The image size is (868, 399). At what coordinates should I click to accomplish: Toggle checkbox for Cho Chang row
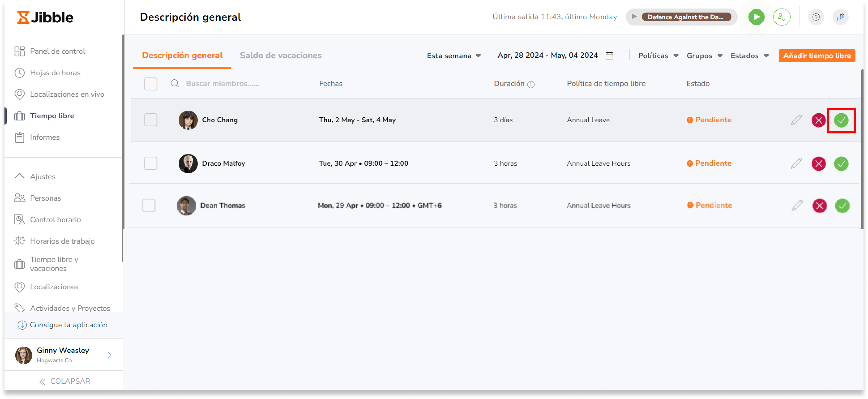(150, 120)
